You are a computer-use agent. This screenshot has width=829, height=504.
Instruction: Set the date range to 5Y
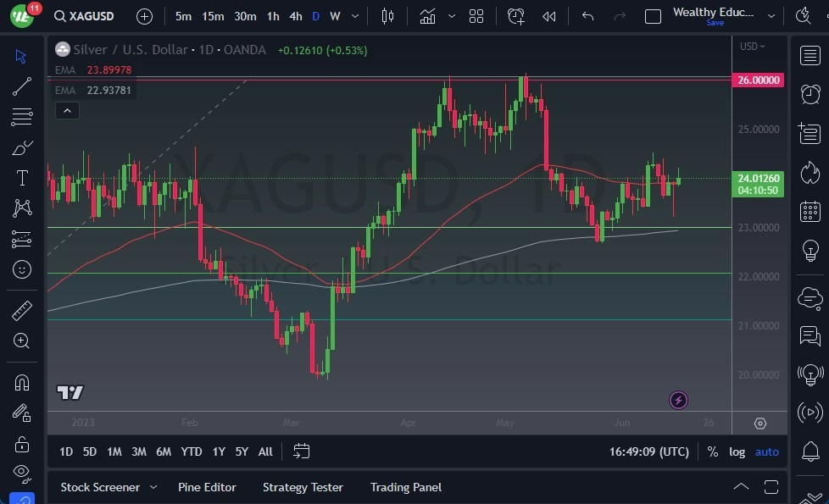pos(242,451)
